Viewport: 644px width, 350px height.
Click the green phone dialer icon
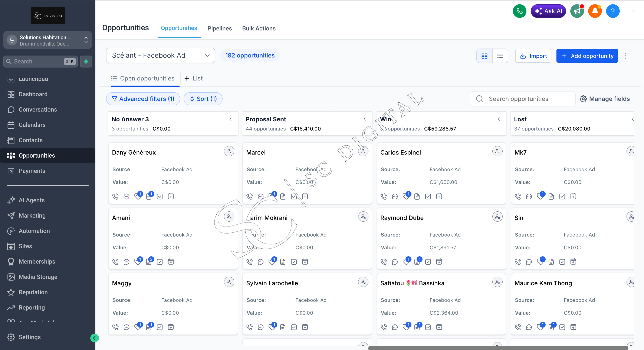519,11
